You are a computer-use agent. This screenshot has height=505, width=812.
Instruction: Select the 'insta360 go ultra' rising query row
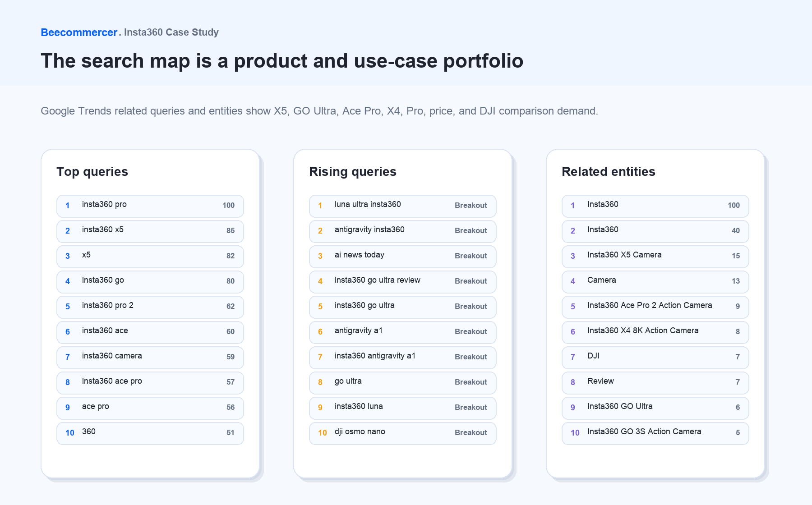pyautogui.click(x=403, y=307)
